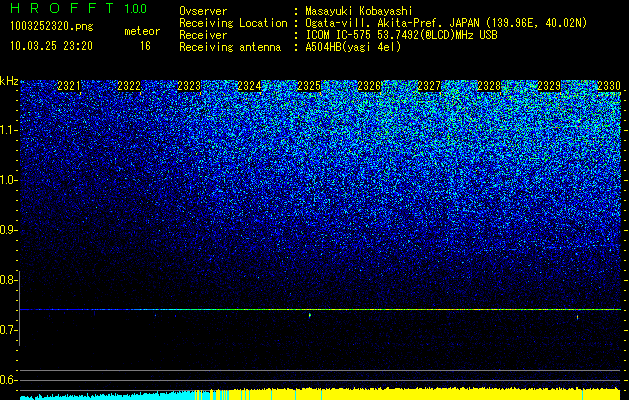Click the 2322 time marker
Screen dimensions: 629x400
pyautogui.click(x=129, y=86)
